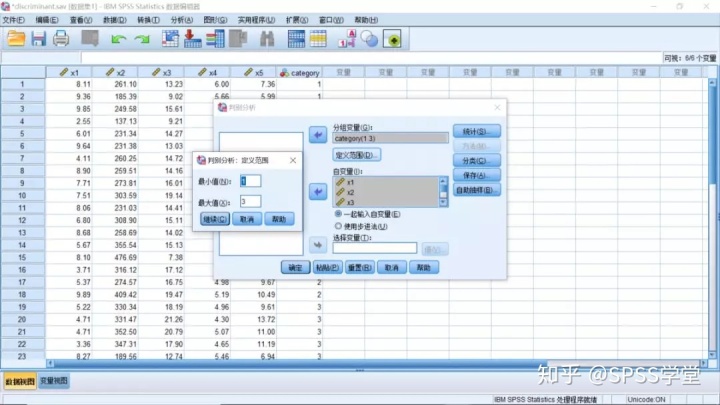
Task: Open the 分类(C) options button
Action: click(x=477, y=161)
